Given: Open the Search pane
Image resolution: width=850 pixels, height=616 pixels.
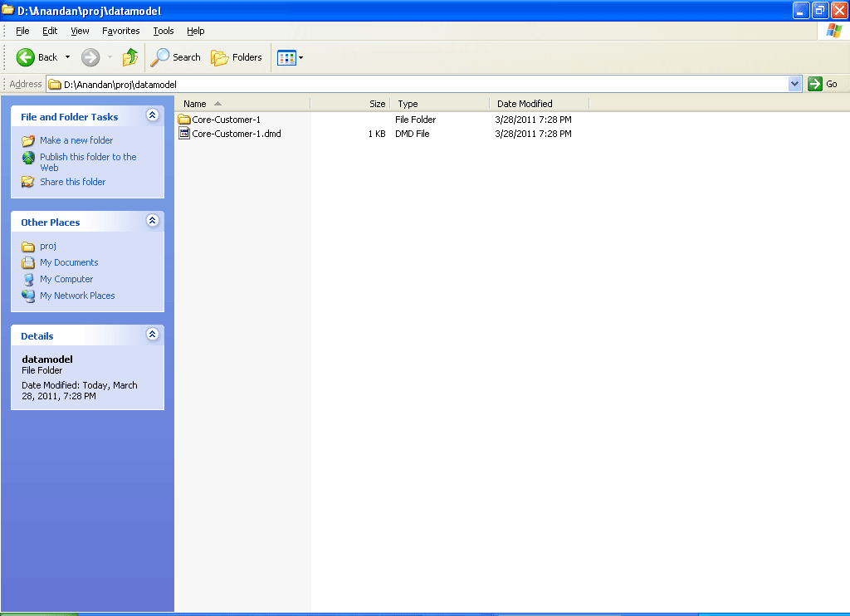Looking at the screenshot, I should [175, 57].
